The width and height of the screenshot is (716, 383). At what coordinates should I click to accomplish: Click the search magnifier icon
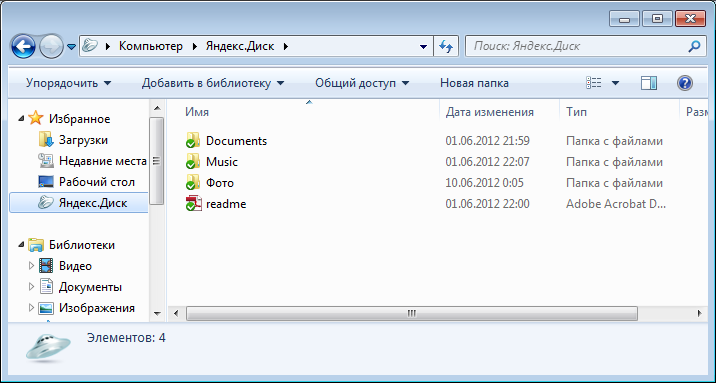point(694,46)
